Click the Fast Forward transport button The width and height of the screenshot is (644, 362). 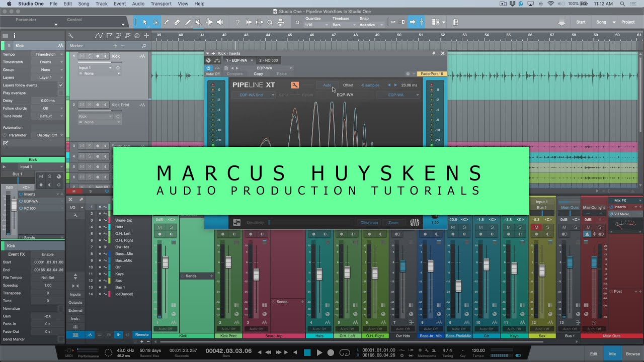[278, 352]
